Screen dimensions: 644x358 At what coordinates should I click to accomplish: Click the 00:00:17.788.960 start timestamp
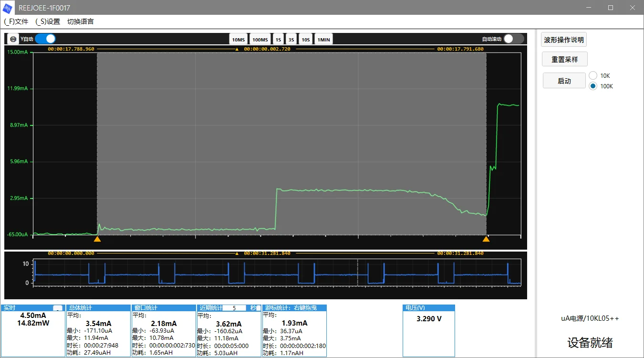point(71,49)
